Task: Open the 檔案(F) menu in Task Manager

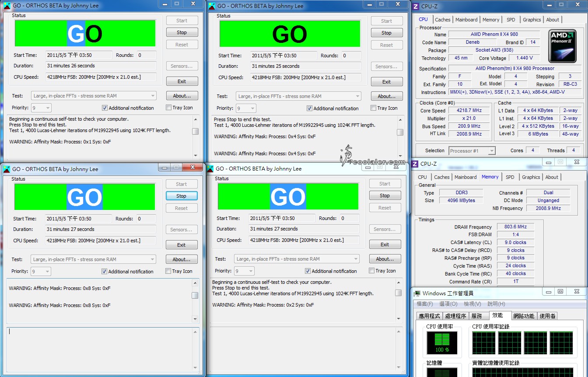Action: [x=425, y=304]
